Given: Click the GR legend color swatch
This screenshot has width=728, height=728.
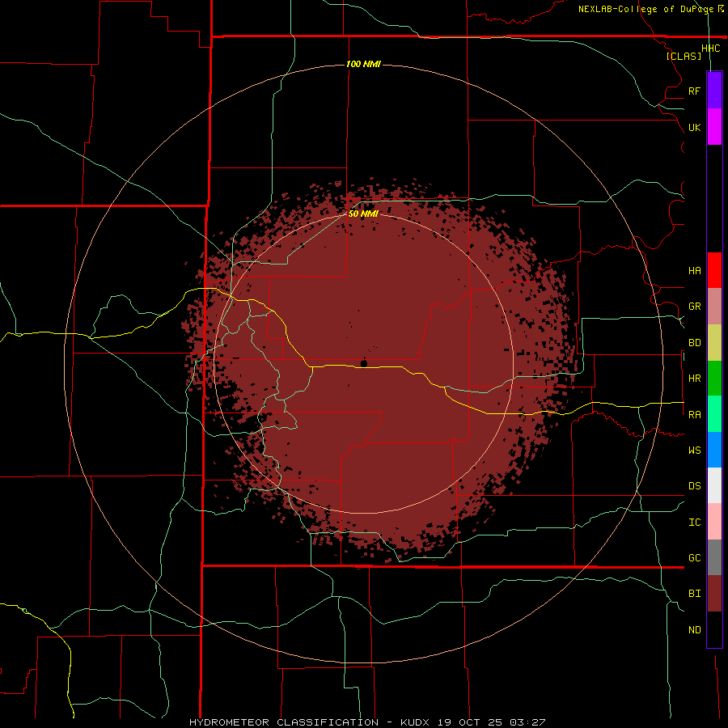Looking at the screenshot, I should coord(714,307).
